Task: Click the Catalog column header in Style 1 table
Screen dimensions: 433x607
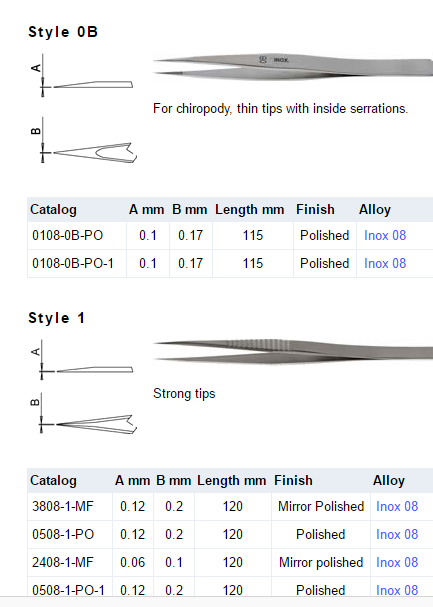Action: (x=53, y=480)
